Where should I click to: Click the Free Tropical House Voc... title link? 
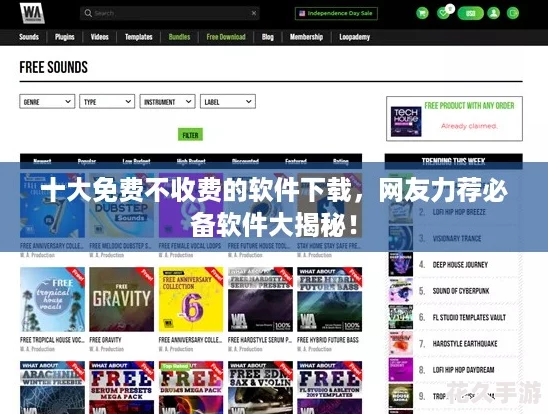coord(52,340)
